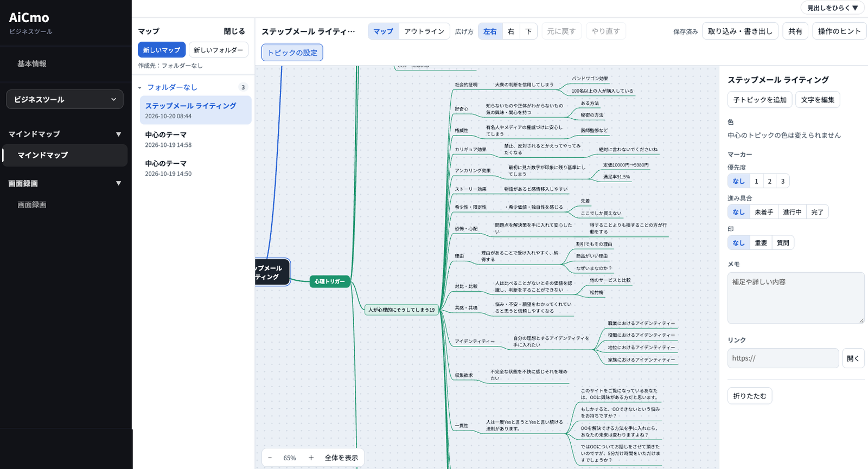Zoom out with the minus icon
The height and width of the screenshot is (469, 868).
tap(270, 458)
